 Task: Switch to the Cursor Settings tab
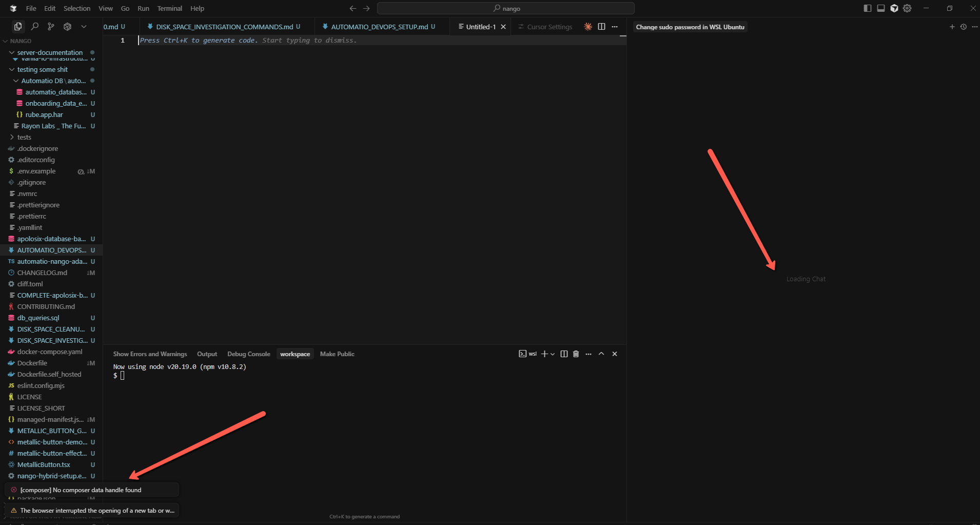pyautogui.click(x=545, y=27)
